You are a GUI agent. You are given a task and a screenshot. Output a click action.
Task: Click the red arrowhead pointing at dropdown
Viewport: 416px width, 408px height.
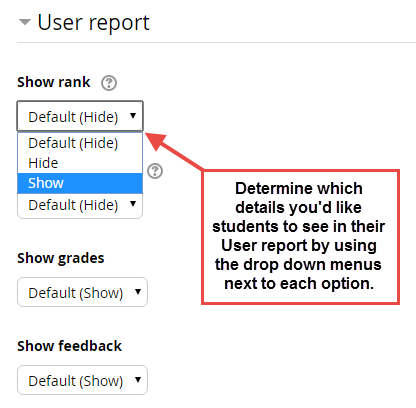point(156,141)
